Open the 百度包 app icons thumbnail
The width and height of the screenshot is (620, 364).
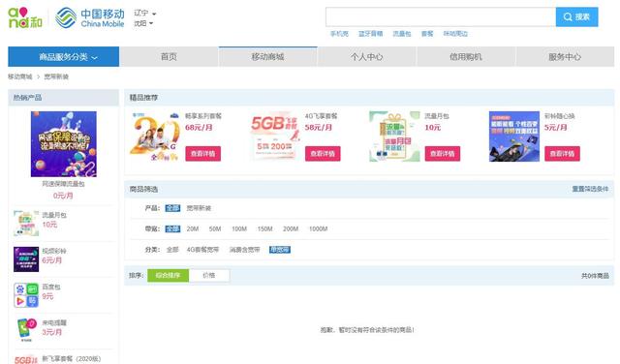point(26,295)
